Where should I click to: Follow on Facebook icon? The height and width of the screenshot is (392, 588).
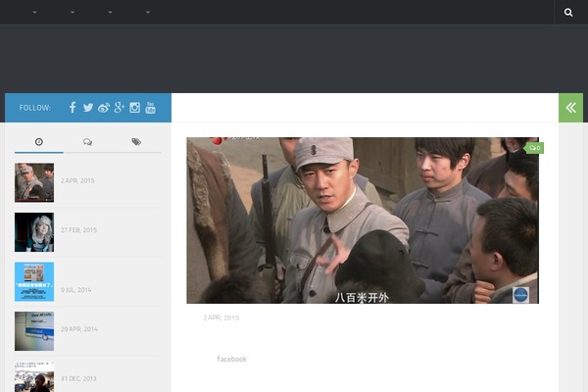(x=73, y=108)
